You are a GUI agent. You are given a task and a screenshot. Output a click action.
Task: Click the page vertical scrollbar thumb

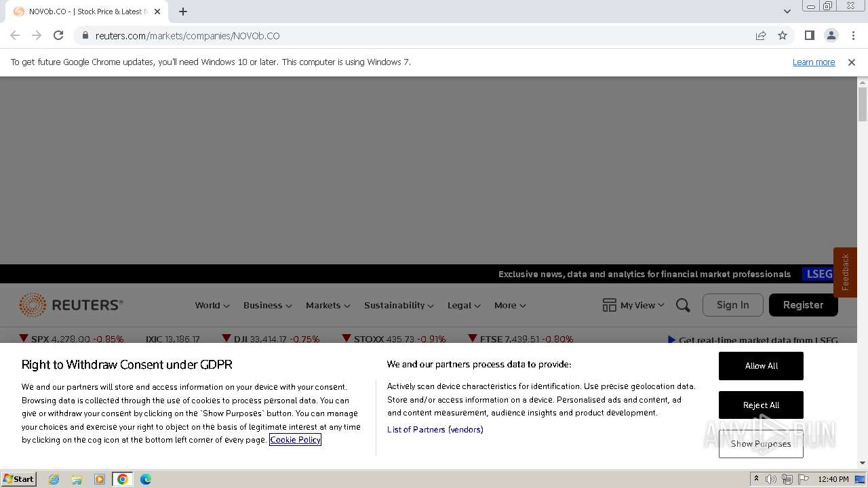pyautogui.click(x=863, y=104)
